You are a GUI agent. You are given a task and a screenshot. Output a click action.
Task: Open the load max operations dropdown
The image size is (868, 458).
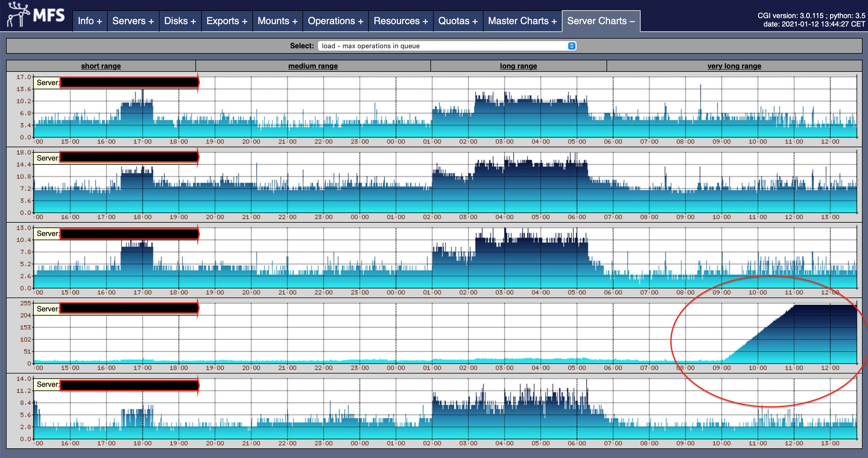447,46
